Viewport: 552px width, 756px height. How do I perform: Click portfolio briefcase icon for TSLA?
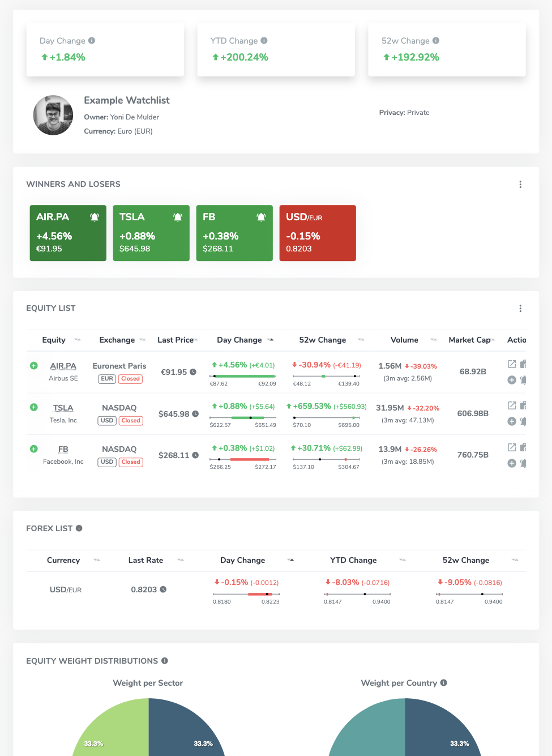(x=523, y=405)
